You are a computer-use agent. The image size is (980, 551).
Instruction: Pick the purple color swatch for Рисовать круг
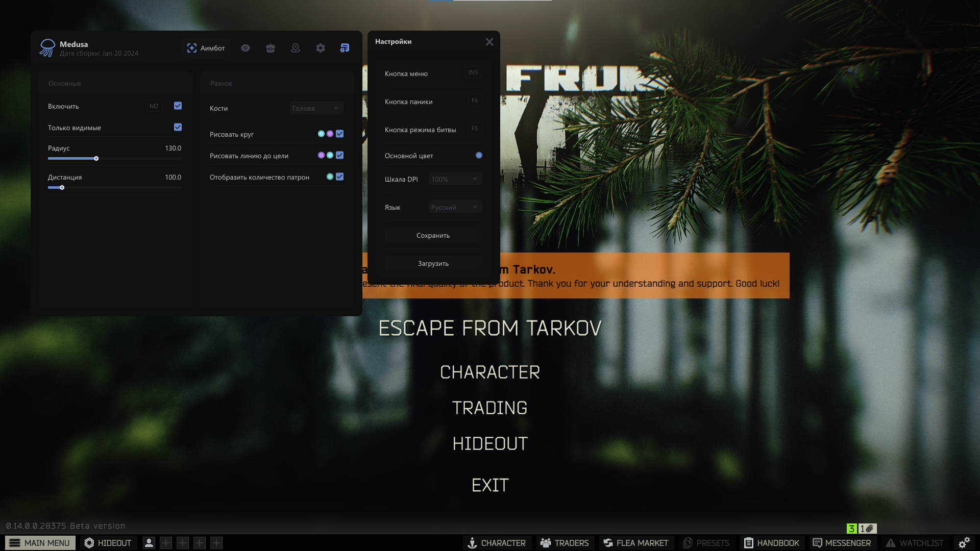coord(330,134)
